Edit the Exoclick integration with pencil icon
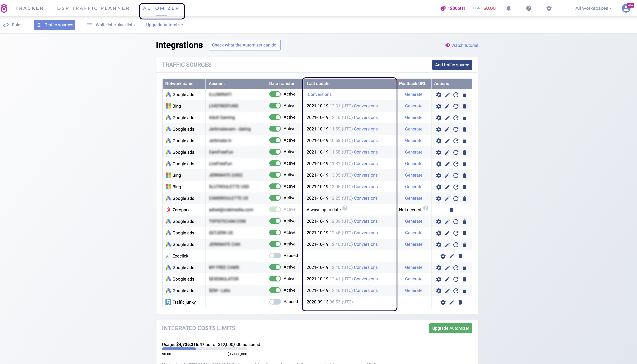This screenshot has height=364, width=637. point(452,256)
